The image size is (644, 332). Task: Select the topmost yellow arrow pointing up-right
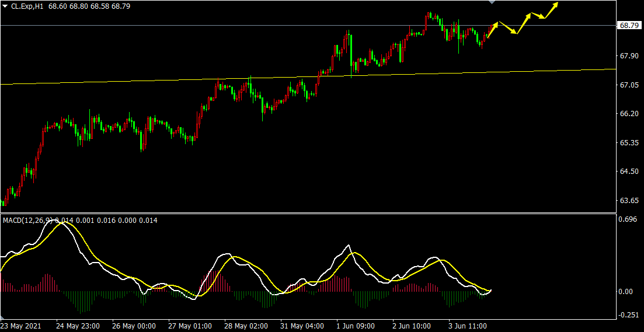coord(552,8)
